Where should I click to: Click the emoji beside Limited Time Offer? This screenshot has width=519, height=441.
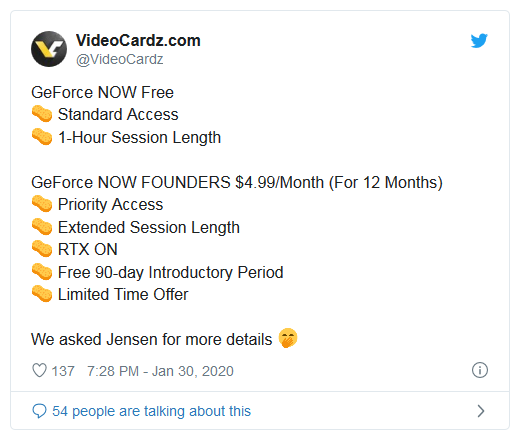(x=42, y=294)
